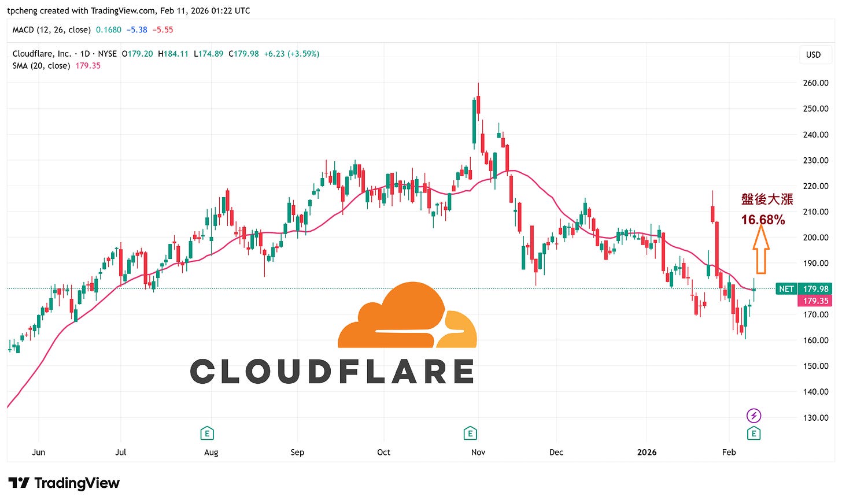Viewport: 842px width, 504px height.
Task: Click the low price L174.89
Action: click(208, 54)
